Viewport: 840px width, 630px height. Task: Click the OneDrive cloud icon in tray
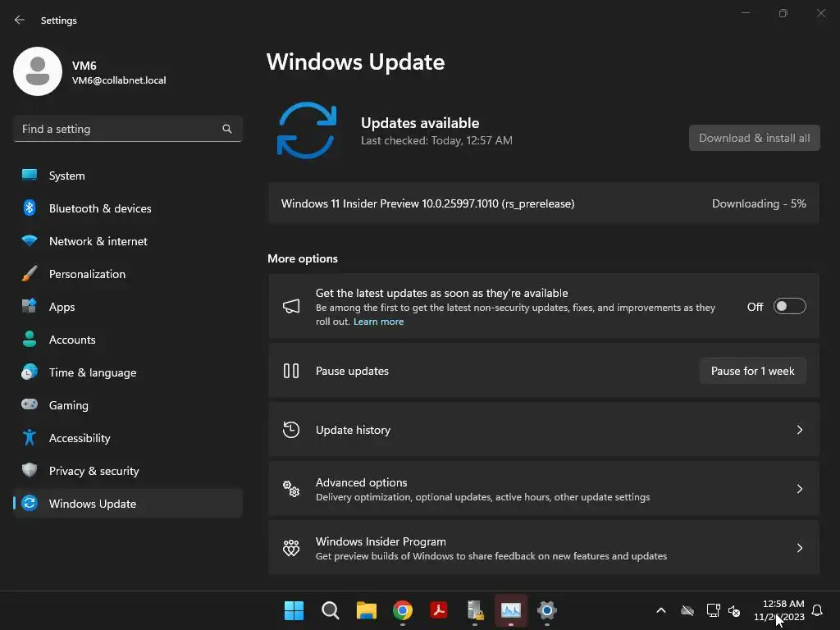[687, 610]
